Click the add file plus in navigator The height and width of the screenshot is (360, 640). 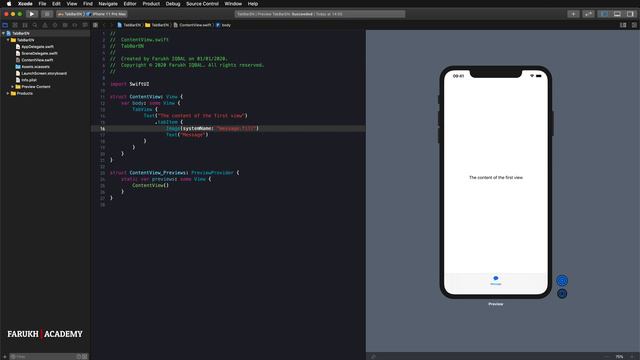coord(5,356)
